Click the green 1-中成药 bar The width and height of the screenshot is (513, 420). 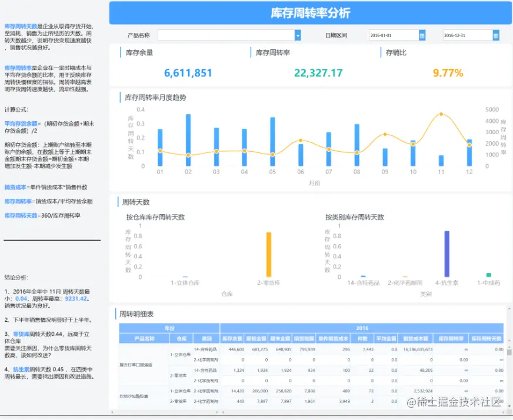click(489, 275)
